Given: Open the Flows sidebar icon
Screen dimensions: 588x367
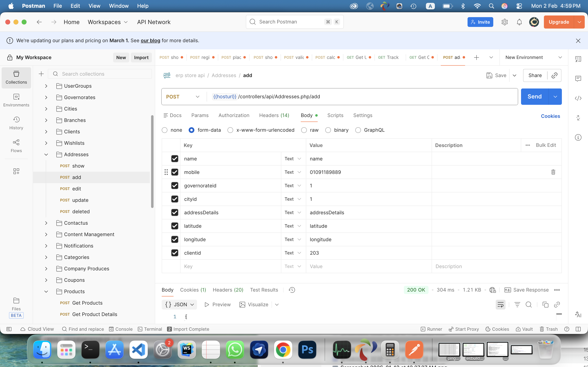Looking at the screenshot, I should (x=16, y=146).
